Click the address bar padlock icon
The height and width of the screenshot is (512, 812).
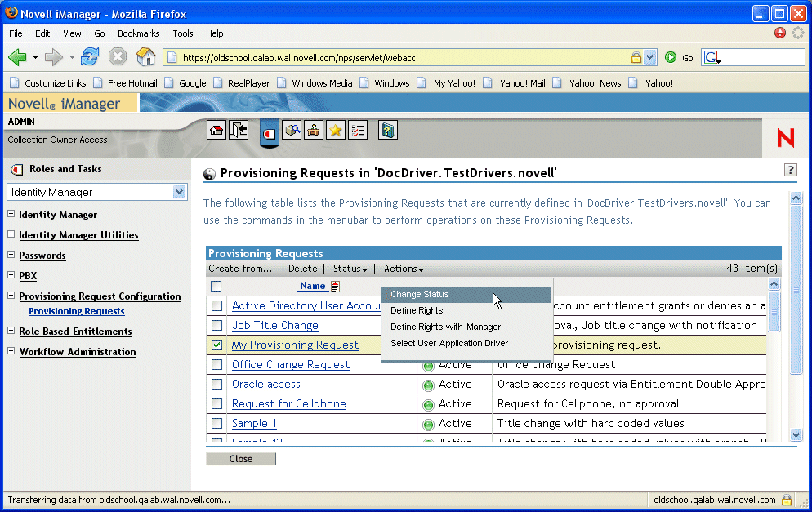tap(636, 57)
